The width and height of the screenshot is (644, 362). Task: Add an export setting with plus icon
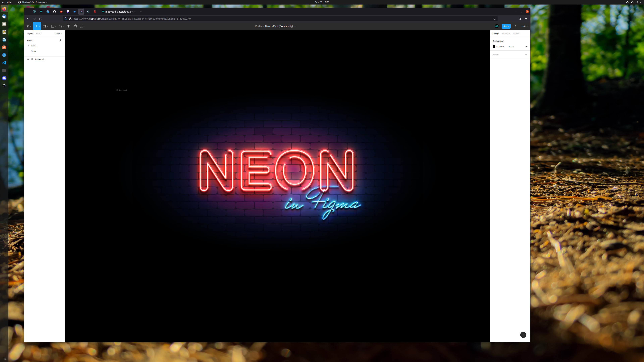[x=526, y=54]
